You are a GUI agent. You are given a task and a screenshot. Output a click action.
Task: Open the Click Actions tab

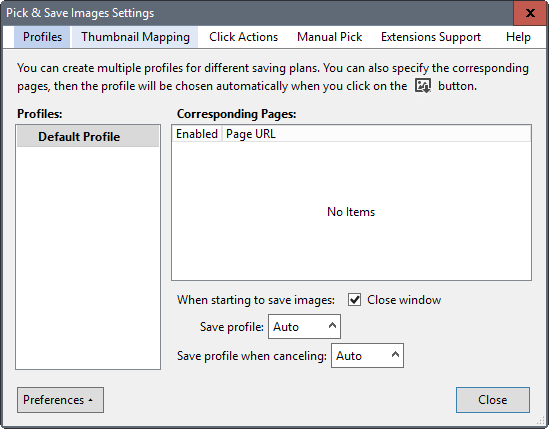tap(243, 37)
